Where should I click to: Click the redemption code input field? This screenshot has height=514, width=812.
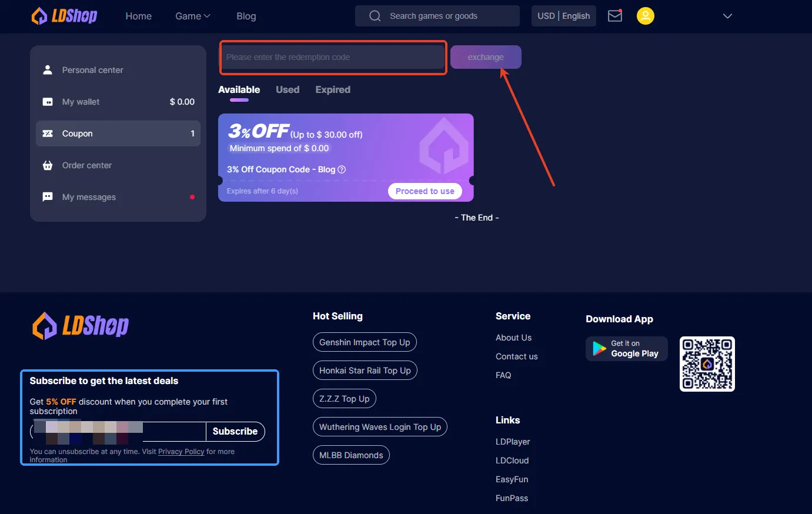[x=333, y=57]
